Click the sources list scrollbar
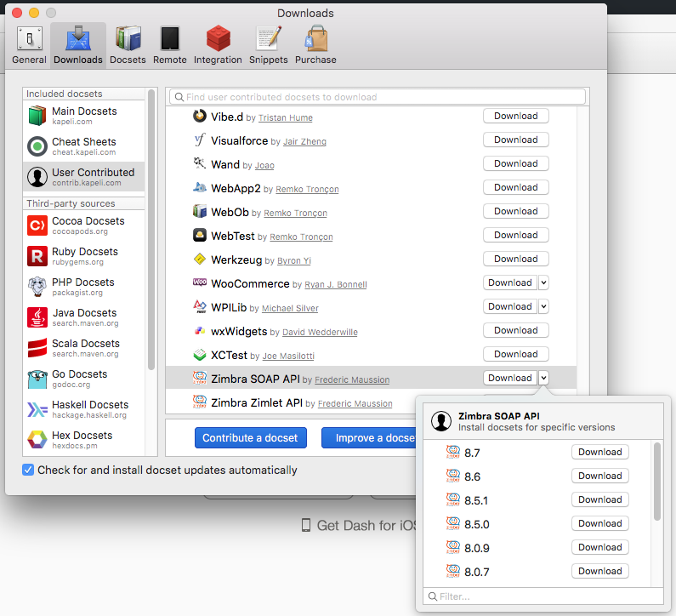676x616 pixels. [151, 230]
